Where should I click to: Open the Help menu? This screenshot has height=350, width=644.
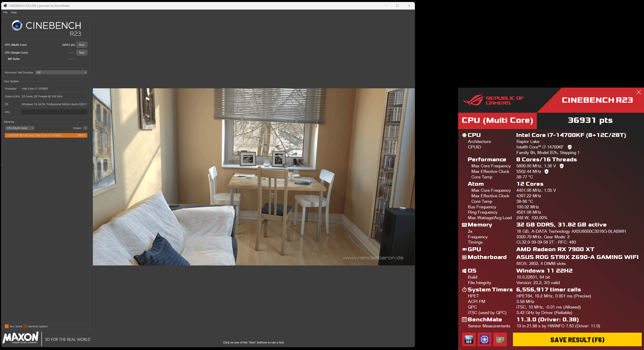click(x=14, y=12)
